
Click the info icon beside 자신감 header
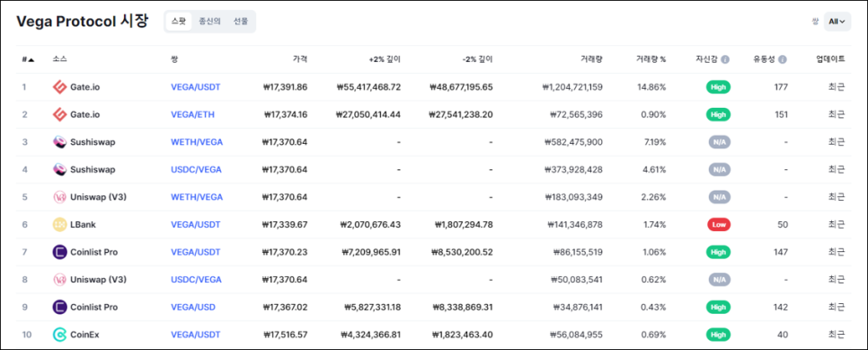(725, 59)
